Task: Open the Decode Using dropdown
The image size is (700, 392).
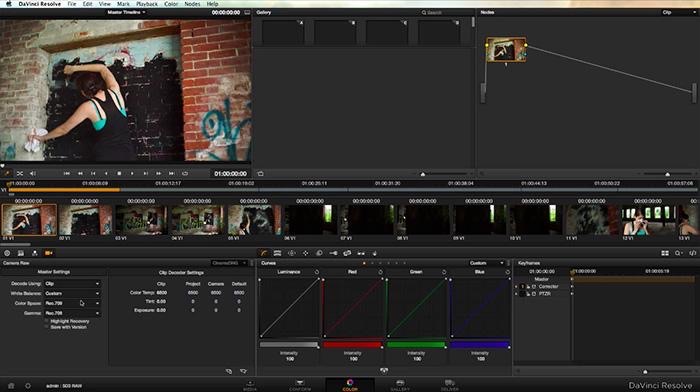Action: [x=72, y=284]
